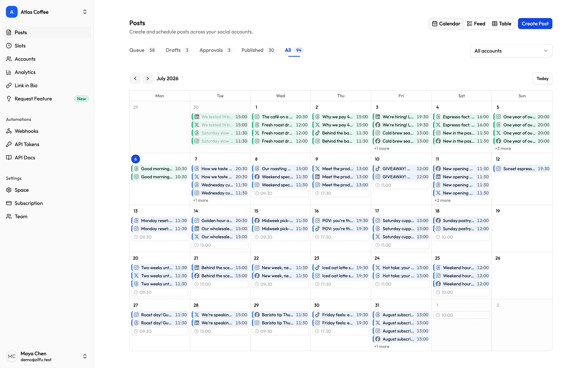Click TikTok icon on GIVEAWAY post July 10
Viewport: 588px width, 368px height.
coord(378,169)
